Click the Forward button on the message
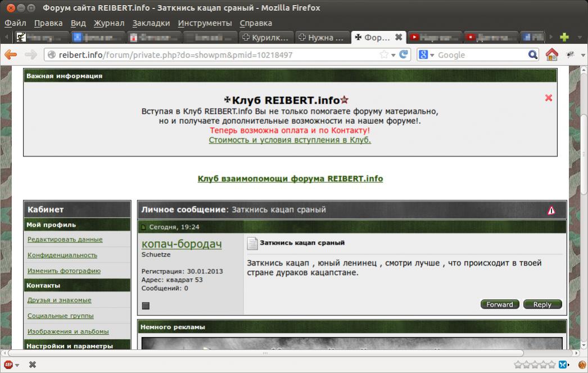Screen dimensions: 588x373 click(500, 304)
